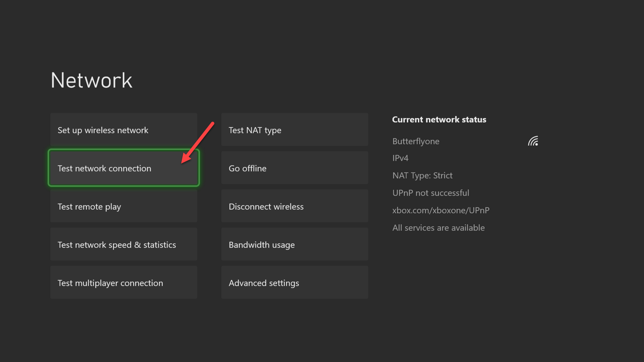The image size is (644, 362).
Task: Select the Butterflyone network name
Action: [416, 141]
